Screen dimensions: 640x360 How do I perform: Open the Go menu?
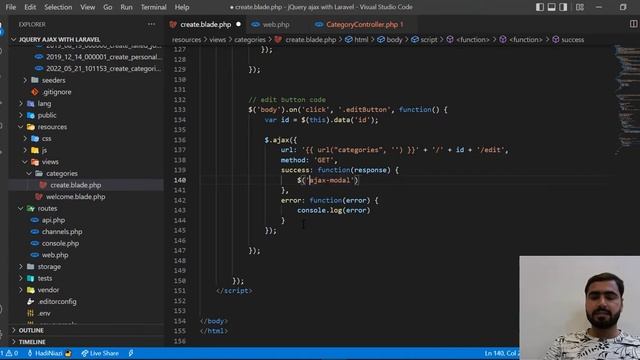coord(107,7)
